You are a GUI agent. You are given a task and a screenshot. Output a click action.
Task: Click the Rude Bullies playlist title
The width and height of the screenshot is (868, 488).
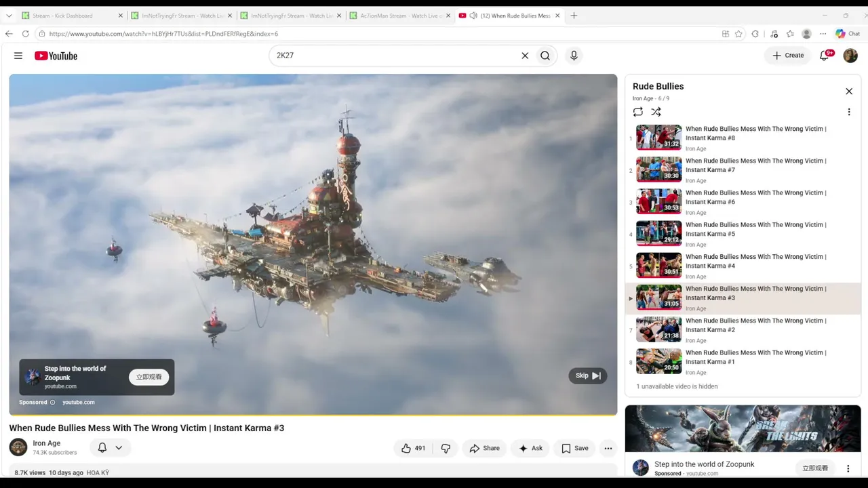pyautogui.click(x=658, y=86)
